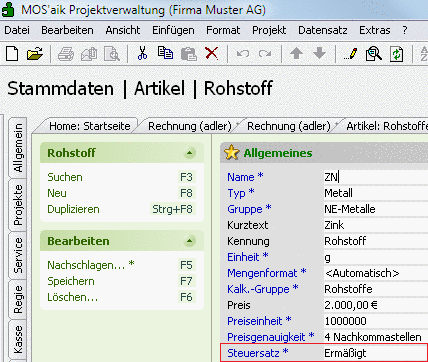Click the Open folder toolbar icon
The width and height of the screenshot is (428, 362).
point(35,54)
